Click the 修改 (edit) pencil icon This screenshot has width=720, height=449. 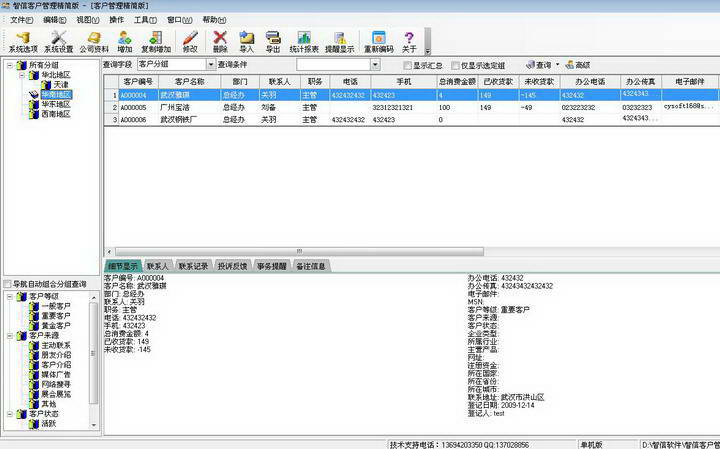point(190,42)
